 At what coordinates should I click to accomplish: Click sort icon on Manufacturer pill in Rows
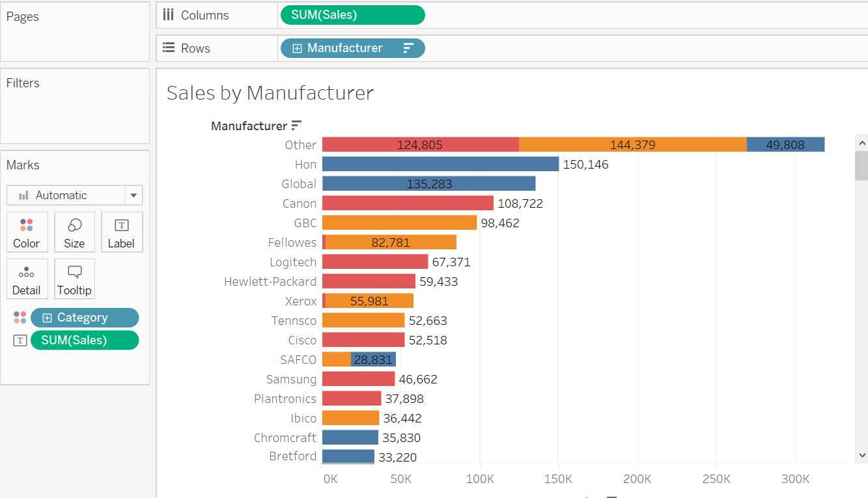pyautogui.click(x=408, y=48)
